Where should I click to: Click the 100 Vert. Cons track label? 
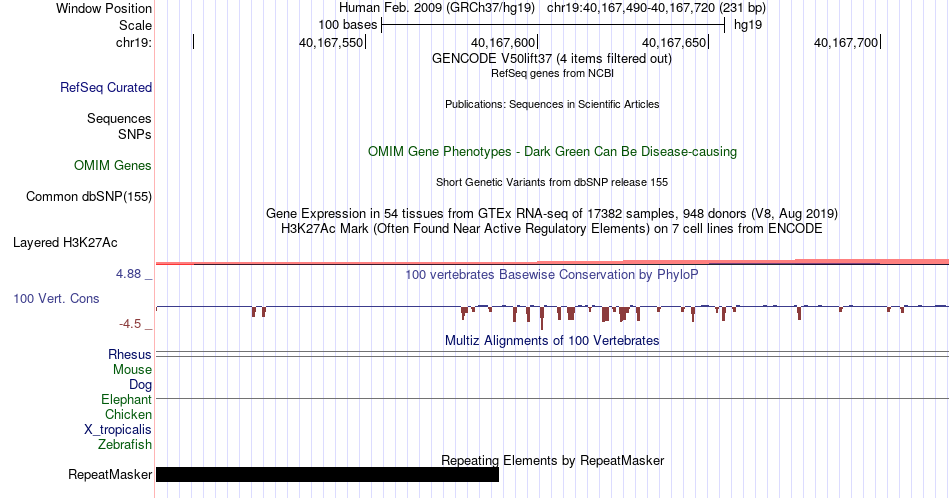click(x=56, y=298)
